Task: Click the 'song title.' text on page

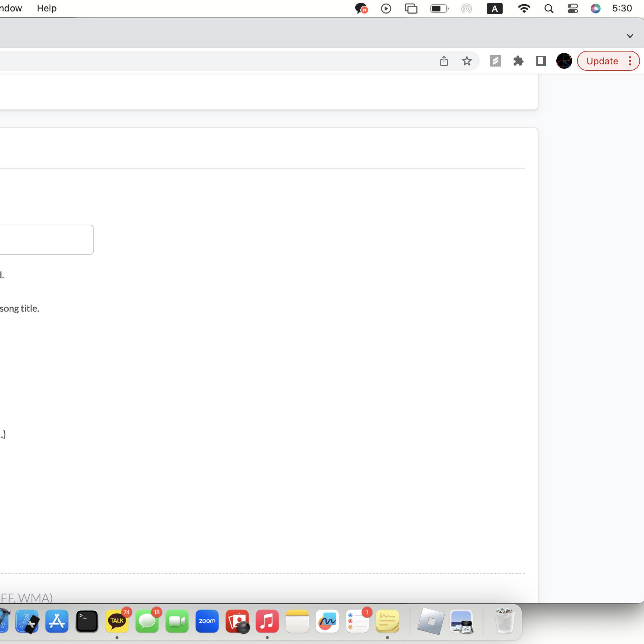Action: click(x=20, y=308)
